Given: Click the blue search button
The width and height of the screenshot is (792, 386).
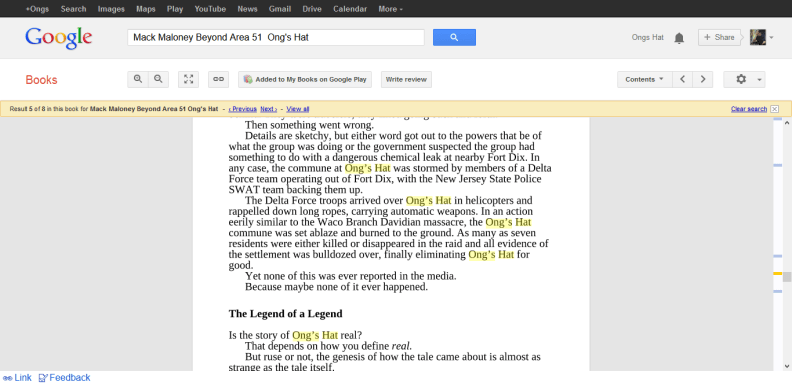Looking at the screenshot, I should point(454,37).
